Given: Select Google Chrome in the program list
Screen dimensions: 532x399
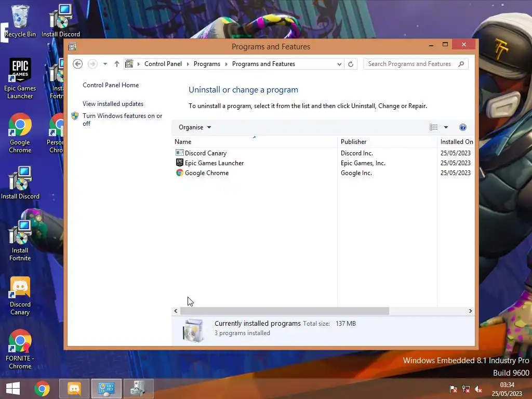Looking at the screenshot, I should [x=323, y=172].
